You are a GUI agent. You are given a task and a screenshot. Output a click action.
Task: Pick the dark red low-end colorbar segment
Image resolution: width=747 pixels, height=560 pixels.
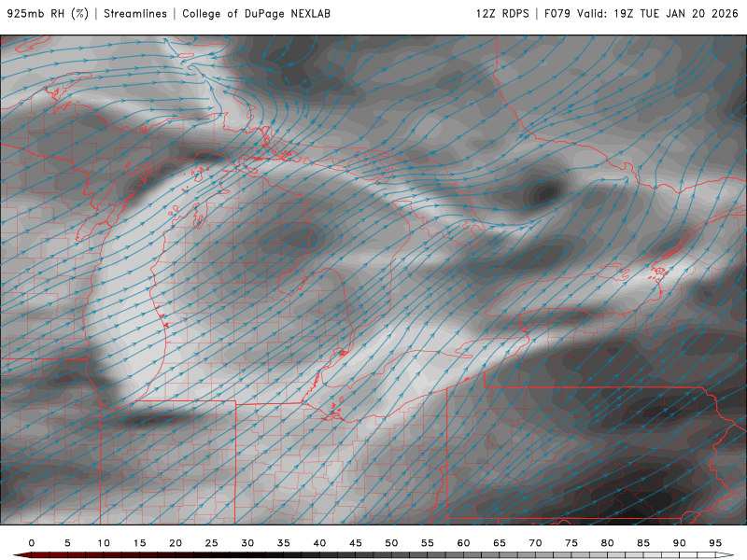point(22,555)
